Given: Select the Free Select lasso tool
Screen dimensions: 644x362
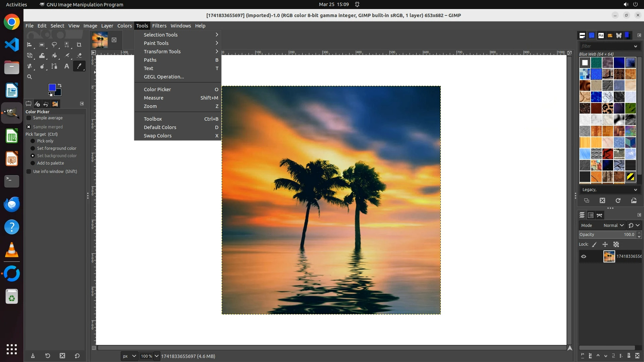Looking at the screenshot, I should [54, 45].
